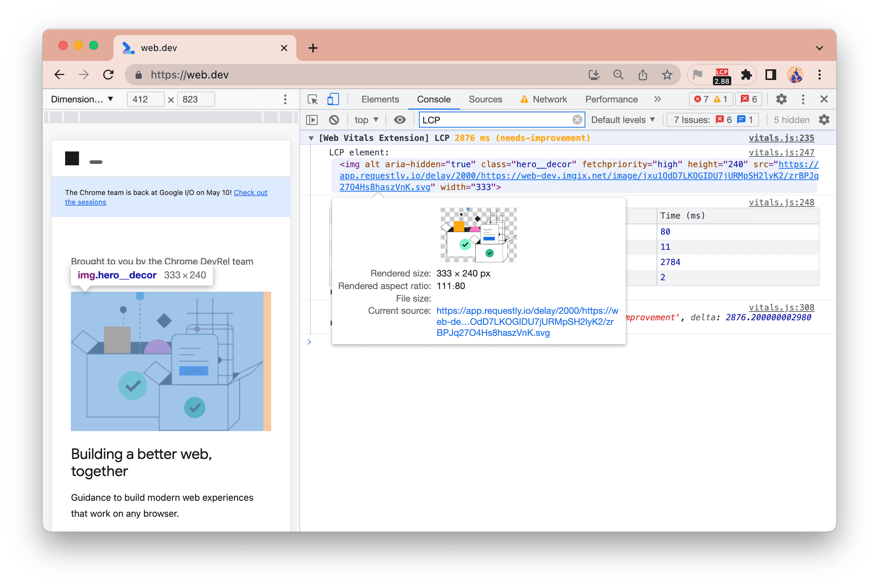Image resolution: width=879 pixels, height=588 pixels.
Task: Click the cursor/inspect element icon
Action: pos(313,99)
